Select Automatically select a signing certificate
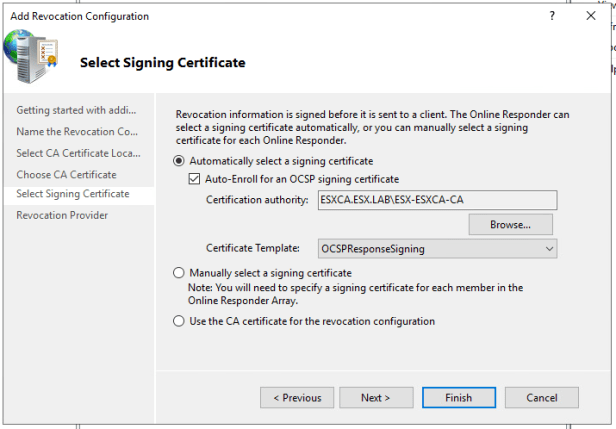 [x=179, y=161]
